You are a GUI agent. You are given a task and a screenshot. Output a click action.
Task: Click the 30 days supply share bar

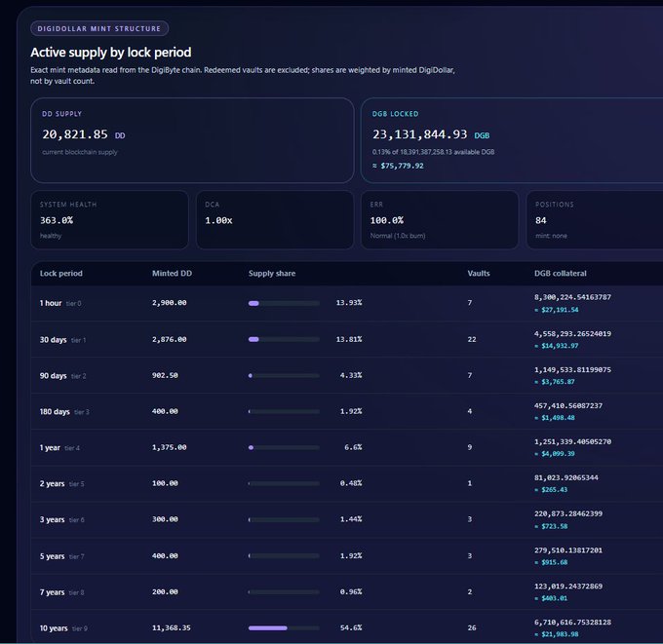coord(284,339)
